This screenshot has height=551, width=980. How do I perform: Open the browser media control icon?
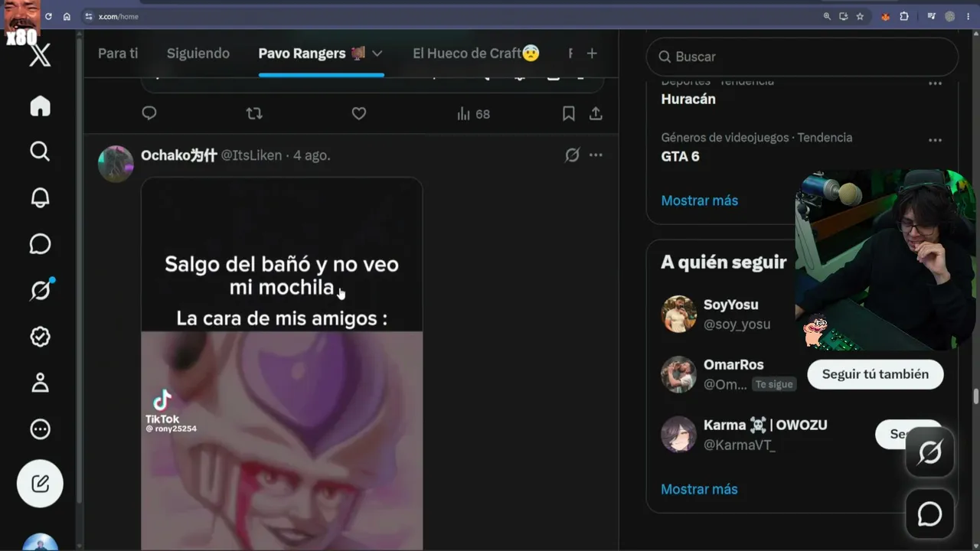(x=932, y=16)
